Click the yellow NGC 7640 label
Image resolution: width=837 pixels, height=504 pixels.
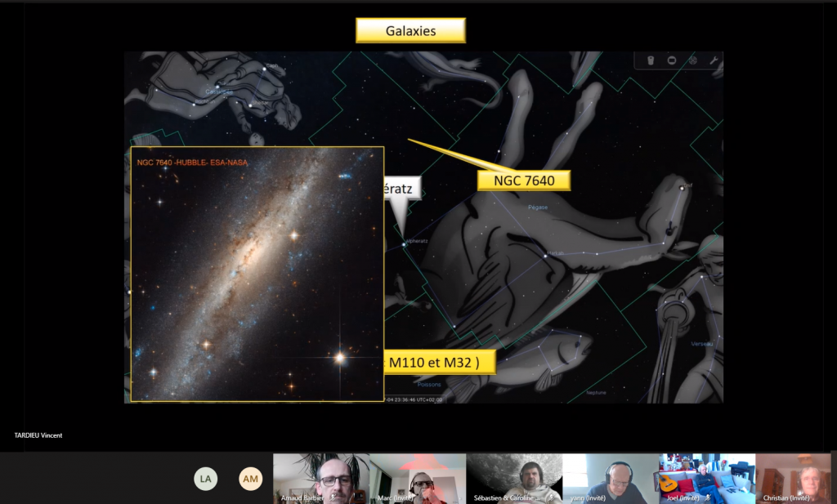point(524,181)
